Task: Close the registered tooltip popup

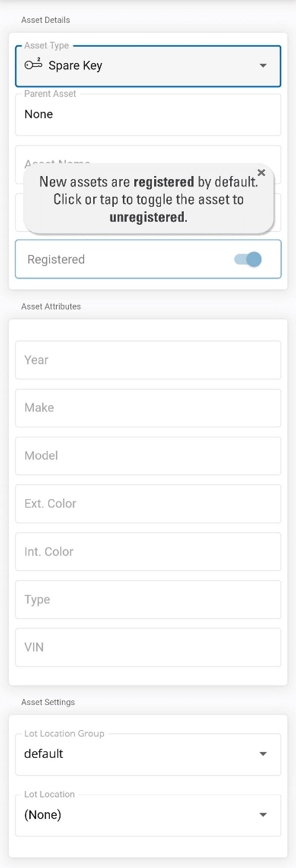Action: (x=261, y=173)
